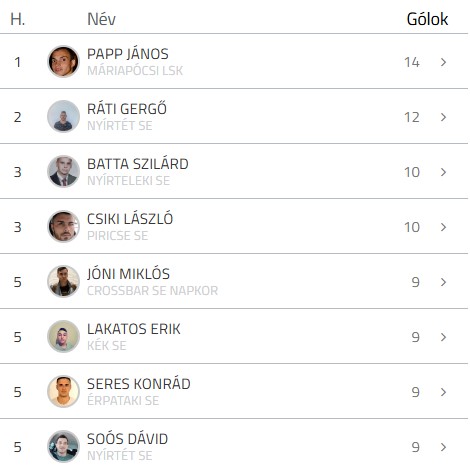Open Csiki László's profile picture
This screenshot has height=470, width=470.
[63, 227]
